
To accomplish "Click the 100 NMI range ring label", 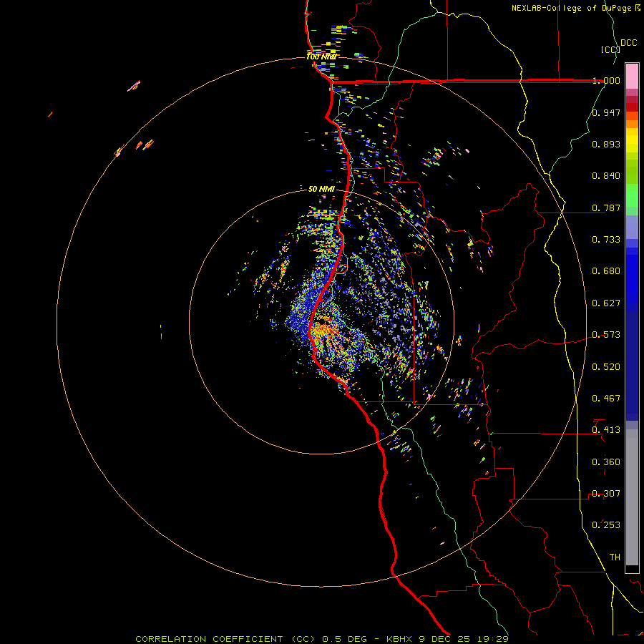I will (321, 57).
